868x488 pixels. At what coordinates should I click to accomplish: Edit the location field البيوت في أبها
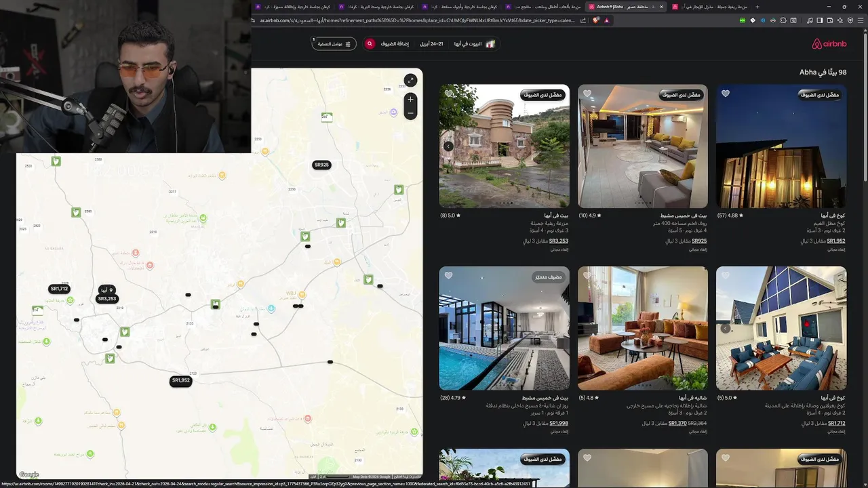(x=475, y=43)
